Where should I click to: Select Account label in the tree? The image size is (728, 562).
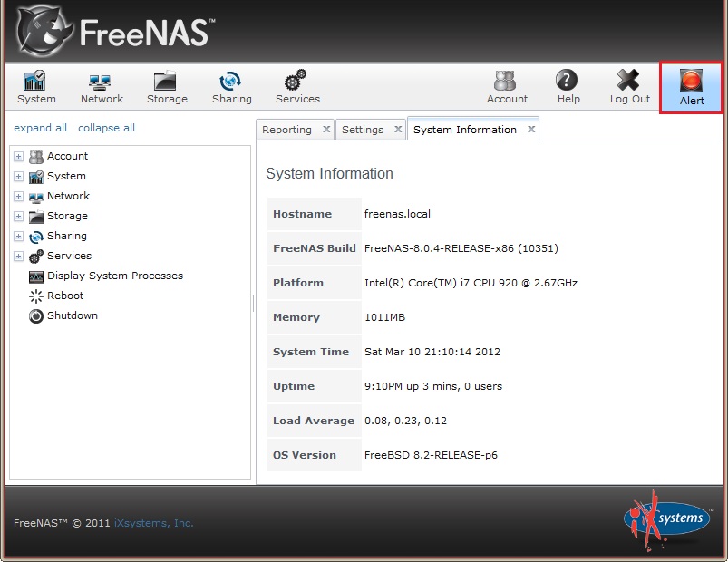point(67,156)
